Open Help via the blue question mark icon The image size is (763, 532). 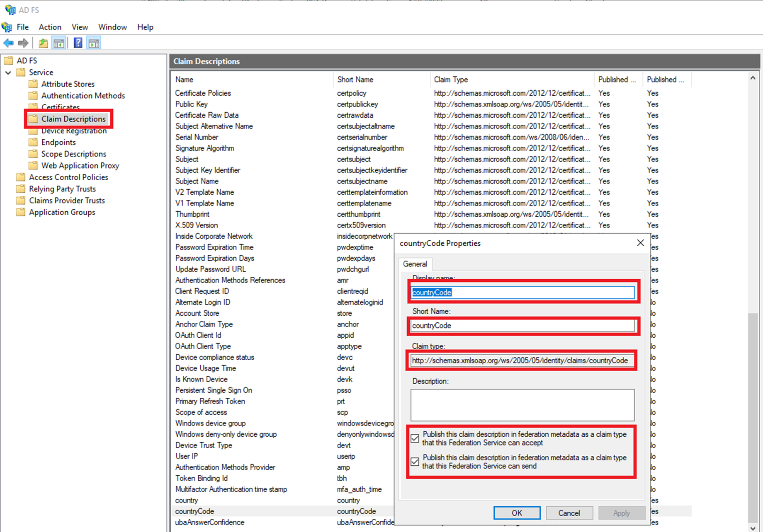(78, 43)
